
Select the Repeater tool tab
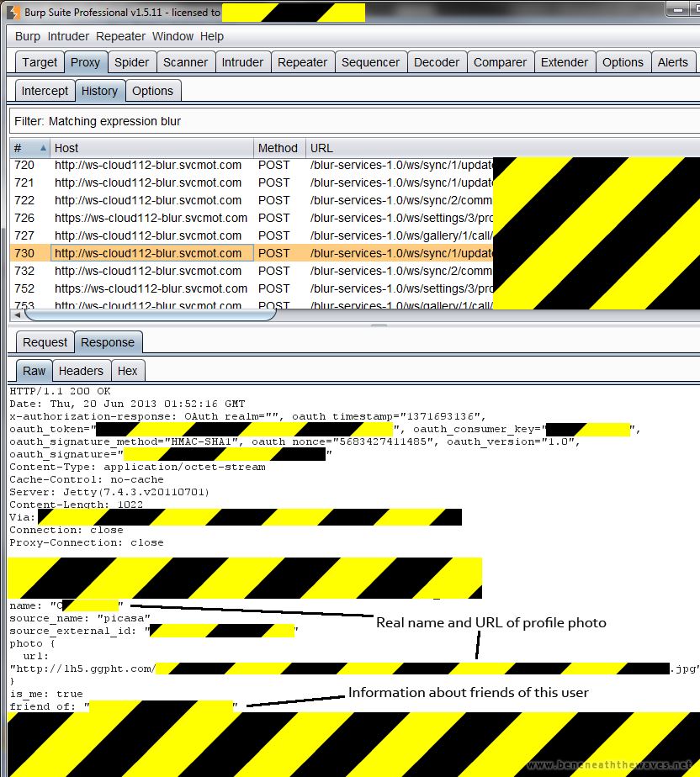[302, 62]
